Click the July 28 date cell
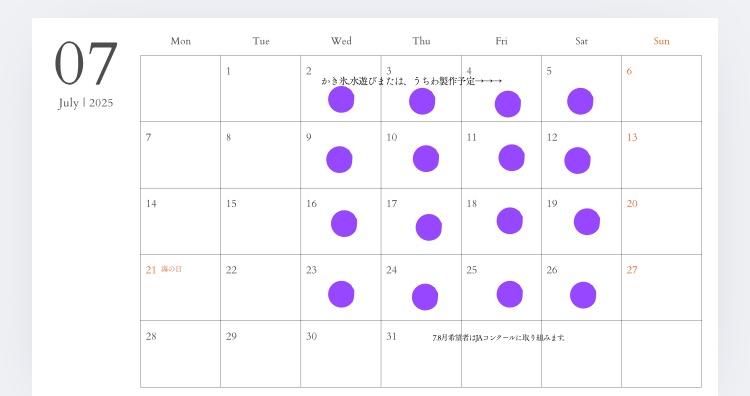This screenshot has width=750, height=396. point(180,354)
